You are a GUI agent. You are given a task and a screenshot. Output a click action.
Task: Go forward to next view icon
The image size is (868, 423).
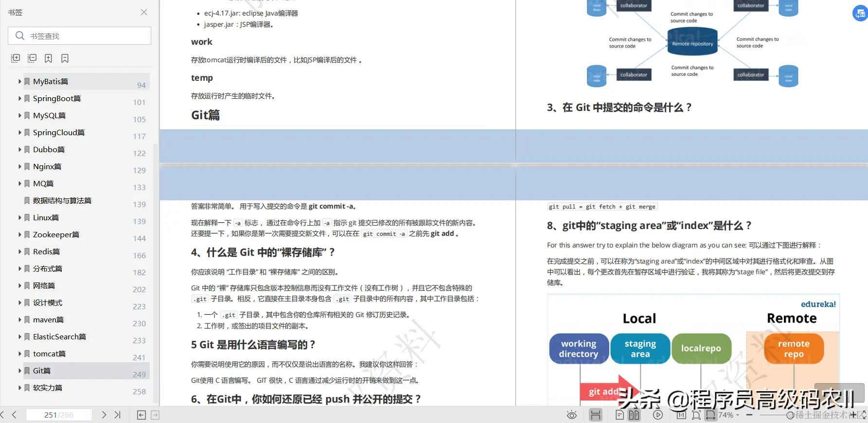[155, 415]
